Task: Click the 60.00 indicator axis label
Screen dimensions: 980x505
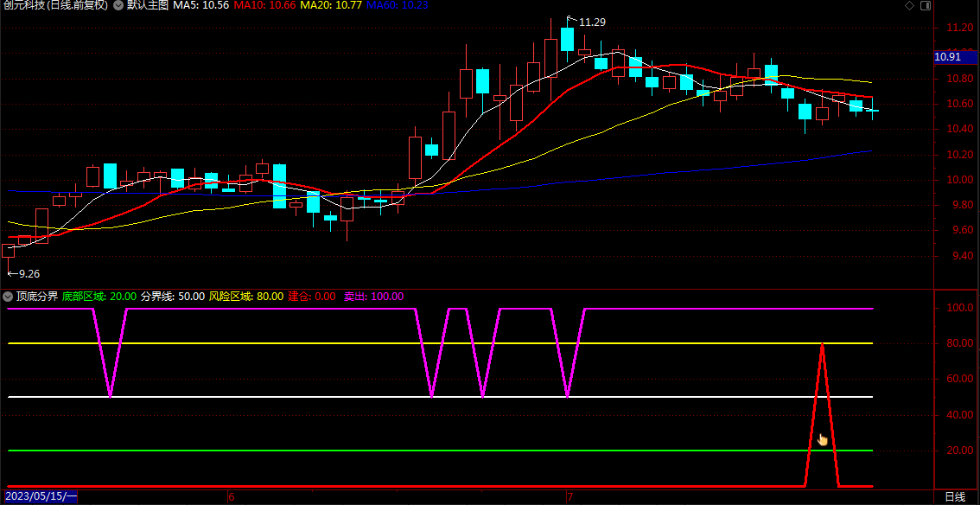Action: point(960,379)
